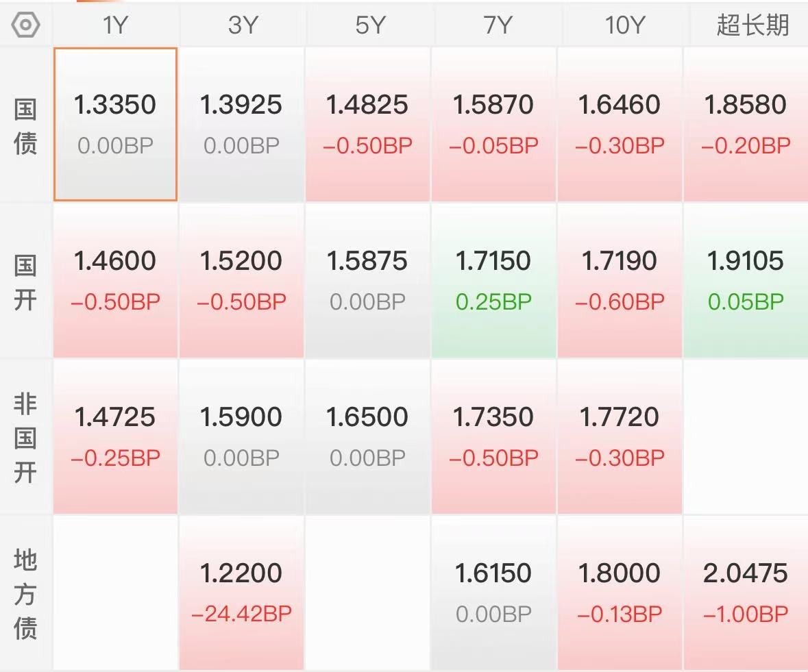
Task: Open the 国开 5Y cell showing 1.5875
Action: (x=368, y=280)
